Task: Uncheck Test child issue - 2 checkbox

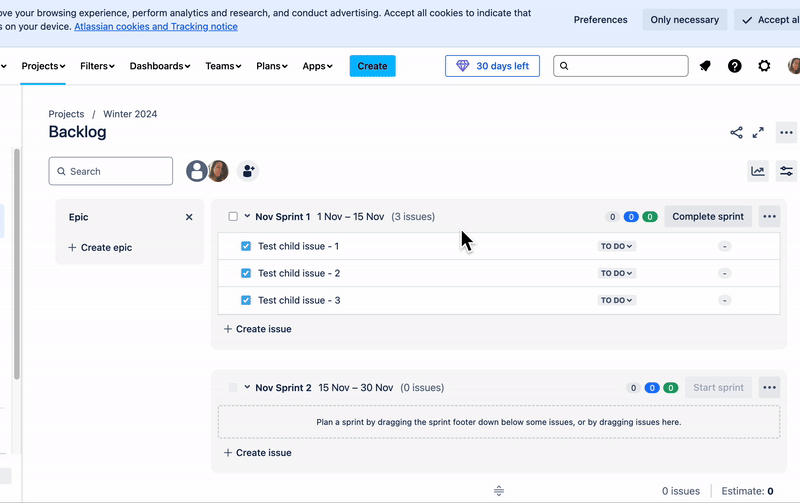Action: click(x=246, y=273)
